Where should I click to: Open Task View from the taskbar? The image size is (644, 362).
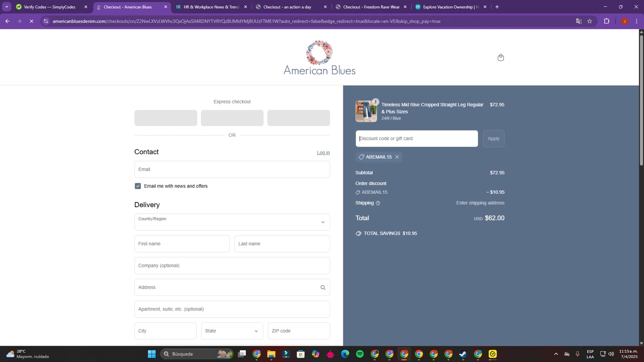pyautogui.click(x=242, y=354)
